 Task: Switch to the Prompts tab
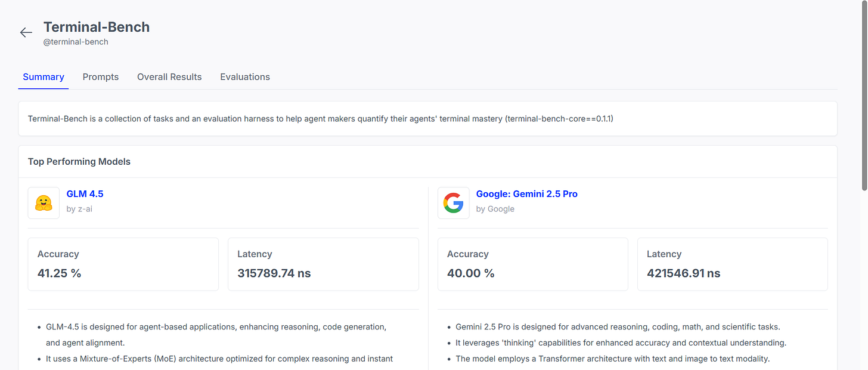click(101, 77)
